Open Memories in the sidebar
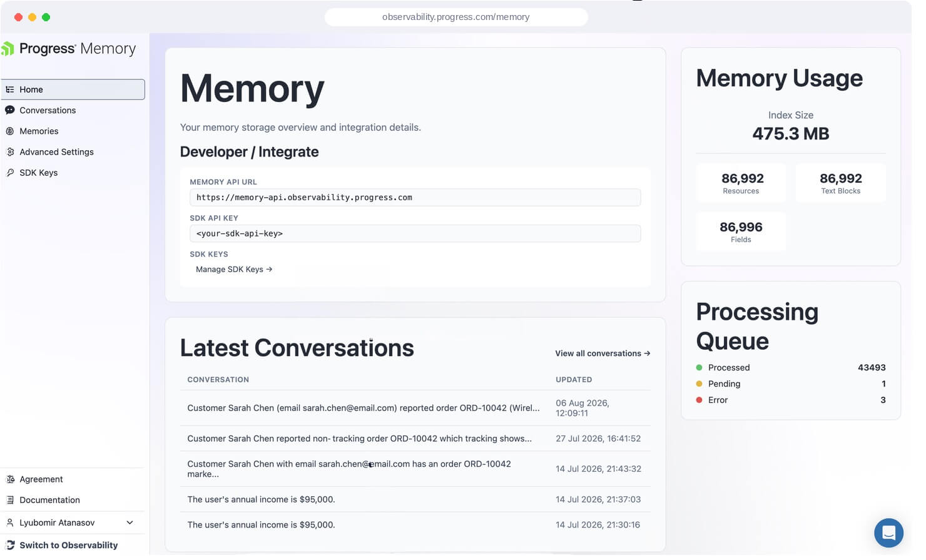Viewport: 926px width, 560px height. coord(73,132)
